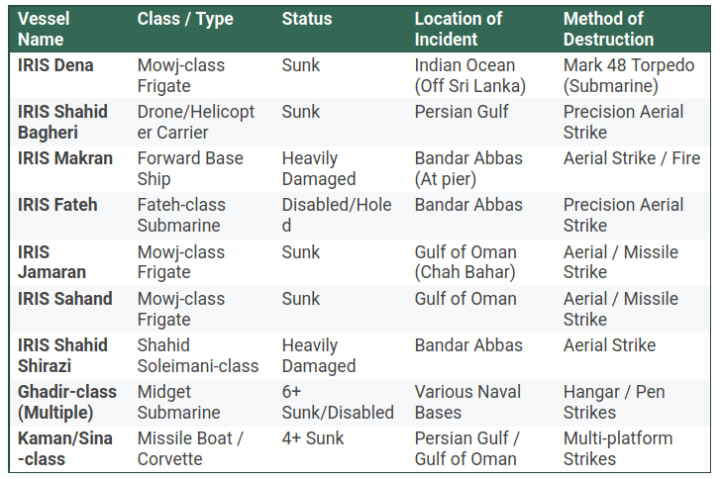Image resolution: width=720 pixels, height=479 pixels.
Task: Click the Mark 48 Torpedo (Submarine) cell
Action: pos(629,75)
